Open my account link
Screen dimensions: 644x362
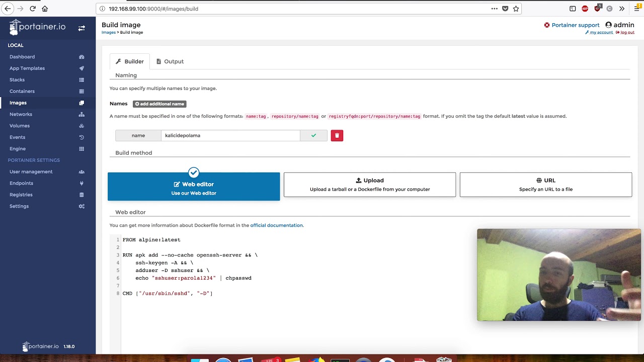click(x=599, y=32)
